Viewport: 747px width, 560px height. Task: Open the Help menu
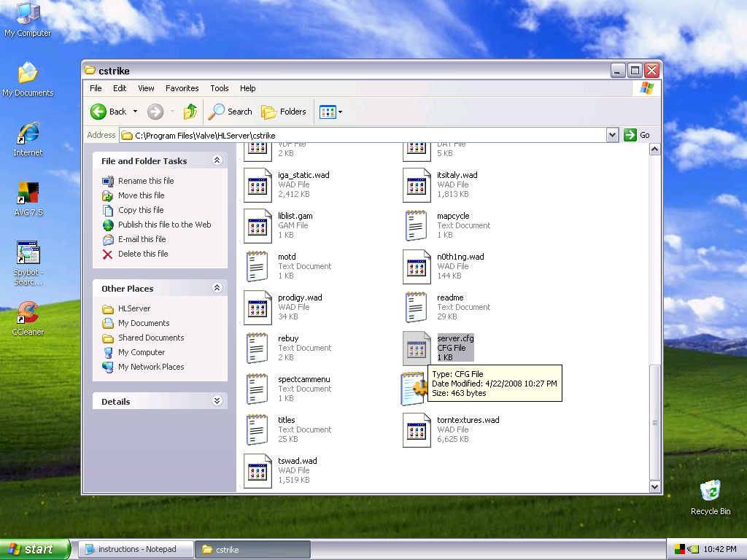pos(248,88)
